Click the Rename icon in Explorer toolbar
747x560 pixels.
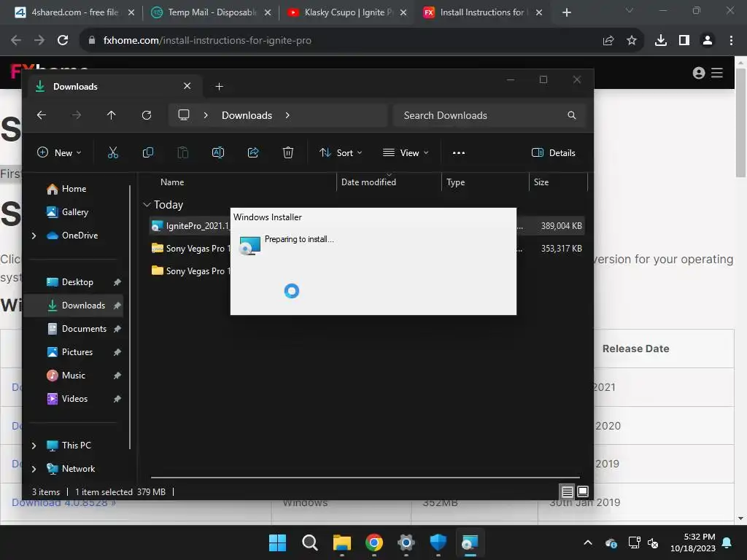[217, 152]
